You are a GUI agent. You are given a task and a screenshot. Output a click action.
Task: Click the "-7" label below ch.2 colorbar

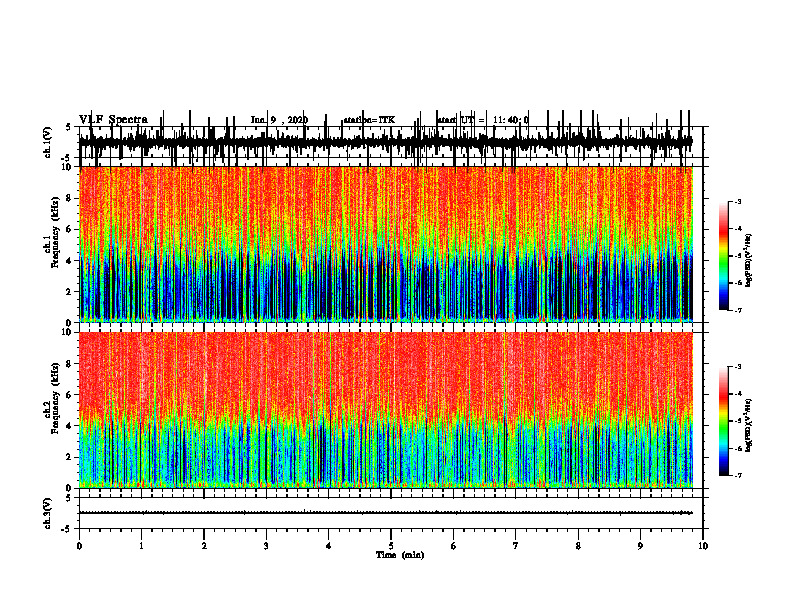pyautogui.click(x=738, y=476)
